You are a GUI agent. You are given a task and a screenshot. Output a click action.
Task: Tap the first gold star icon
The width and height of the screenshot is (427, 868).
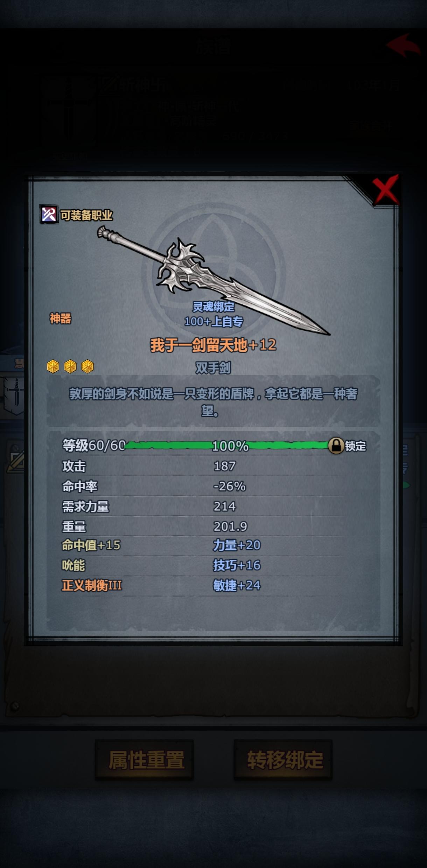click(x=53, y=366)
